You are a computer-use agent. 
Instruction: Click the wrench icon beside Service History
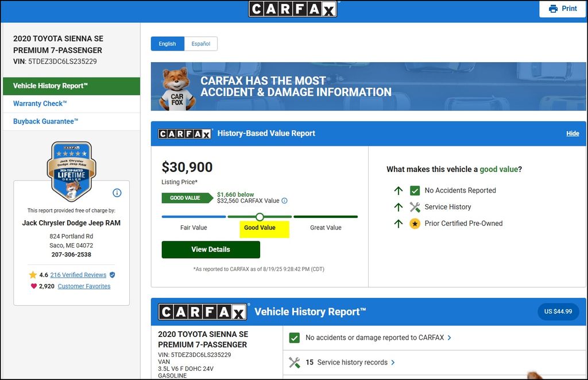[x=415, y=207]
